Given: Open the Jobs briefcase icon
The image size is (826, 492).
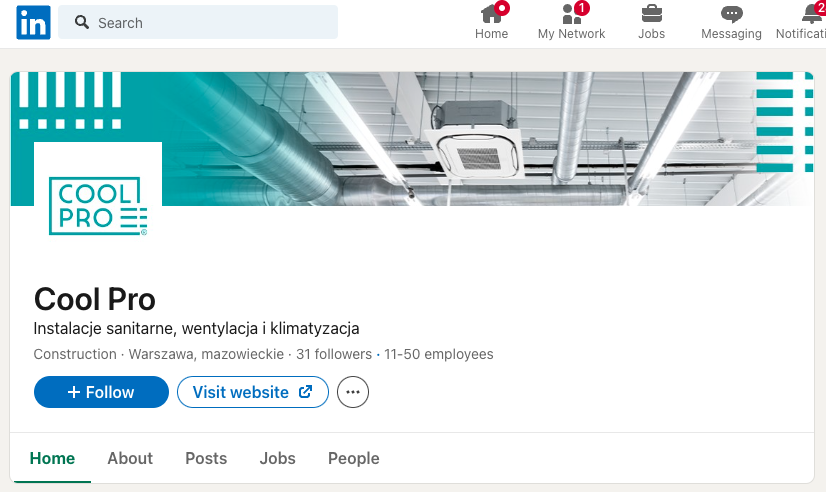Looking at the screenshot, I should coord(651,14).
